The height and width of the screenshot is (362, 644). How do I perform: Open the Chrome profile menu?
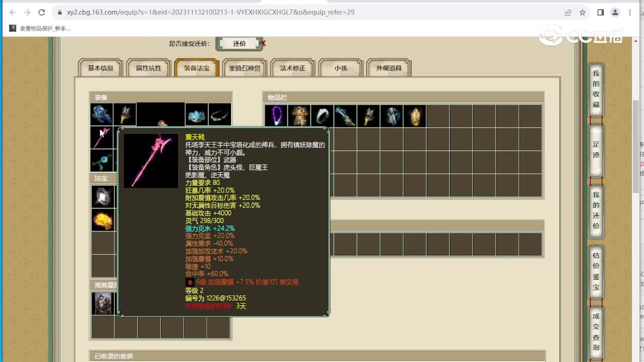615,12
